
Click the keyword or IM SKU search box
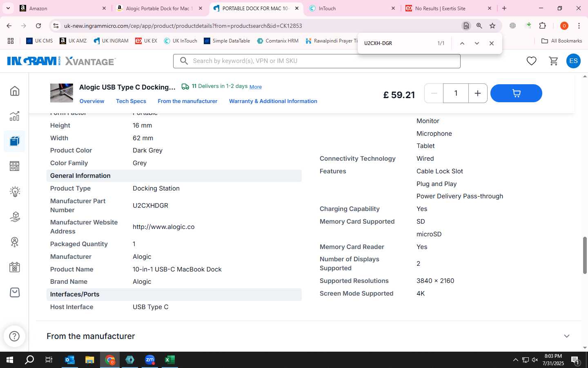(317, 61)
